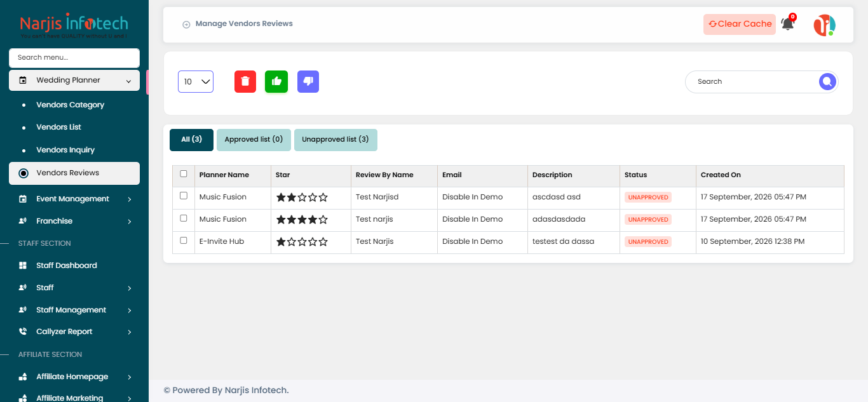Open Vendors List menu item
Viewport: 868px width, 402px height.
point(58,127)
